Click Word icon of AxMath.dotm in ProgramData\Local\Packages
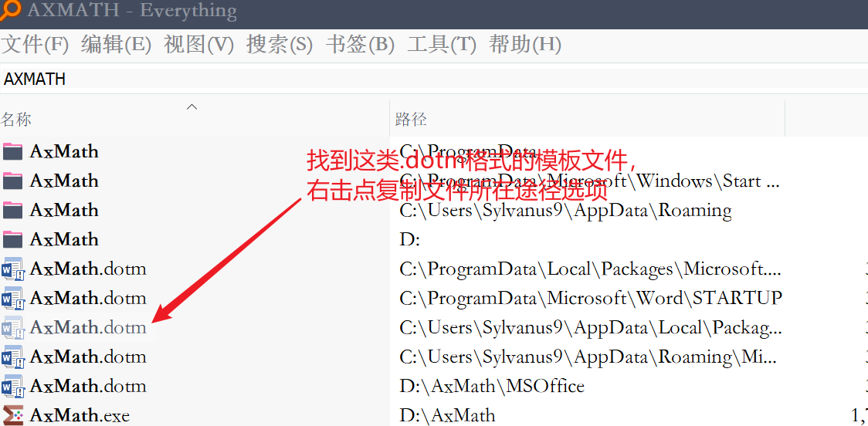This screenshot has height=426, width=868. [12, 269]
